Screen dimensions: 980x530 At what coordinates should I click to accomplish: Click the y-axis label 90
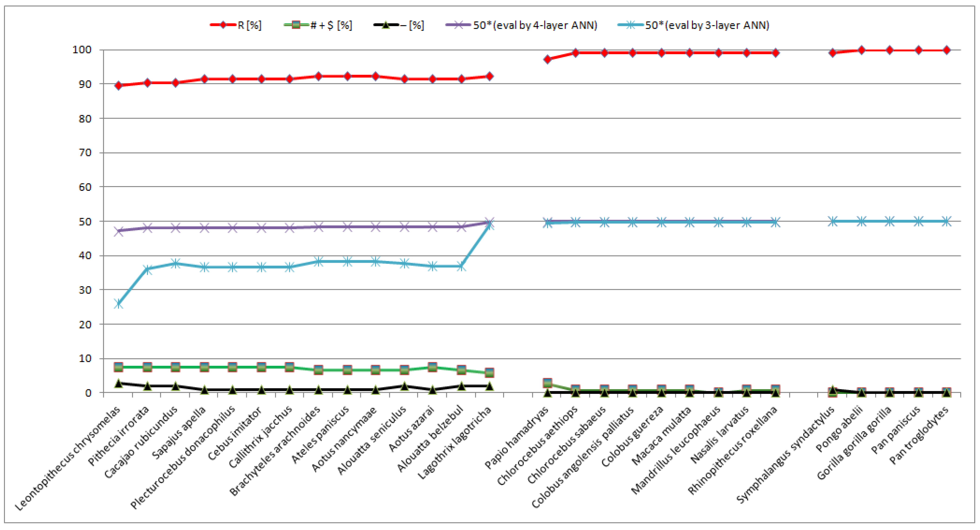[85, 84]
